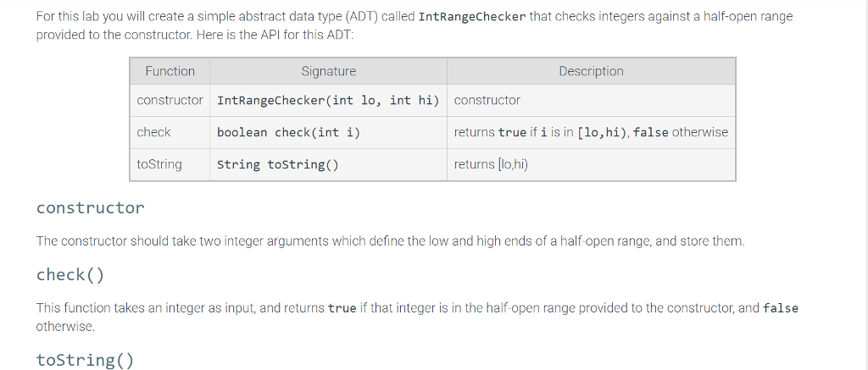Click the Signature column header

tap(328, 71)
